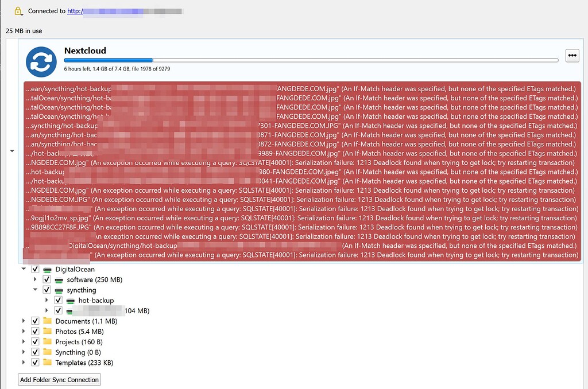Uncheck the hot-backup folder checkbox
588x389 pixels.
(58, 300)
